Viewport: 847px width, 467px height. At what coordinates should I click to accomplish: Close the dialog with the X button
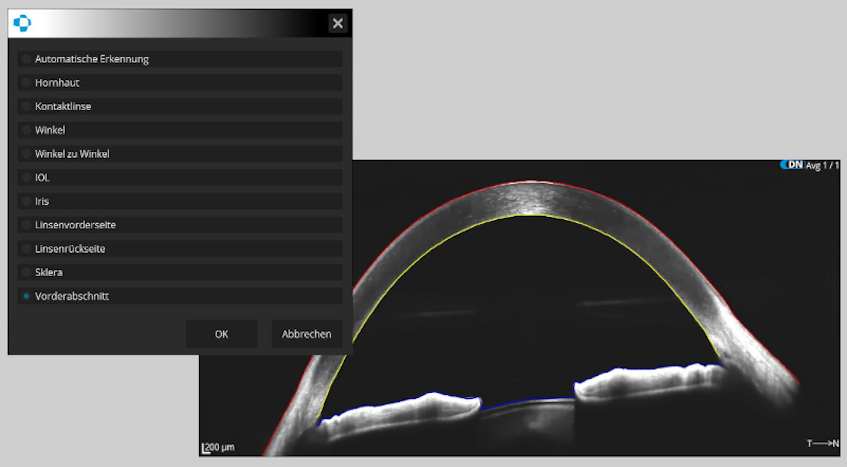coord(338,23)
